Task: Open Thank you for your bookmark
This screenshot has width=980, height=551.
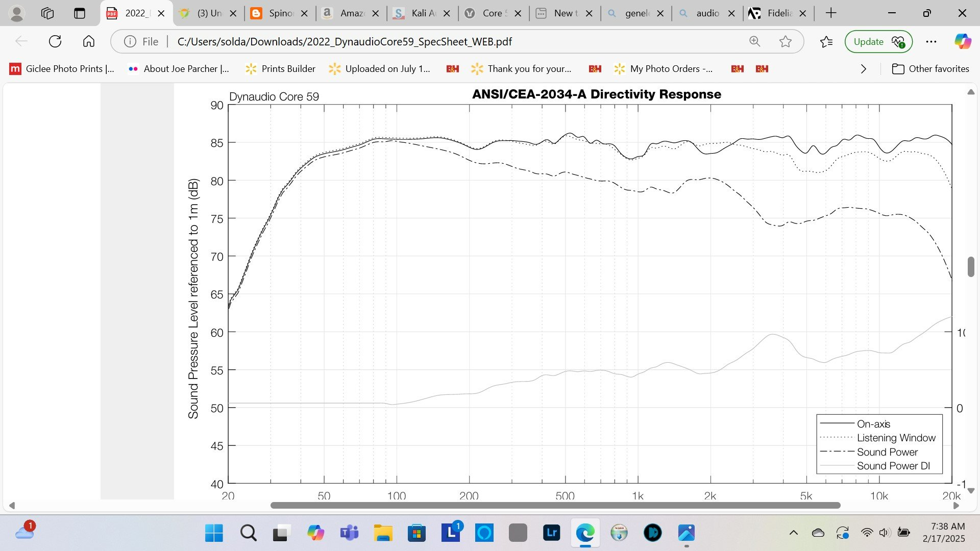Action: pyautogui.click(x=521, y=68)
